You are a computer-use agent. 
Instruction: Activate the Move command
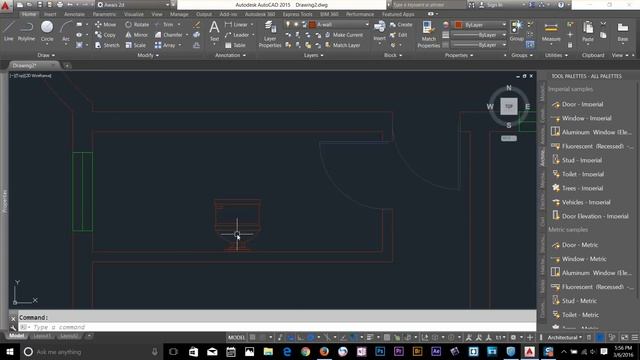point(105,24)
